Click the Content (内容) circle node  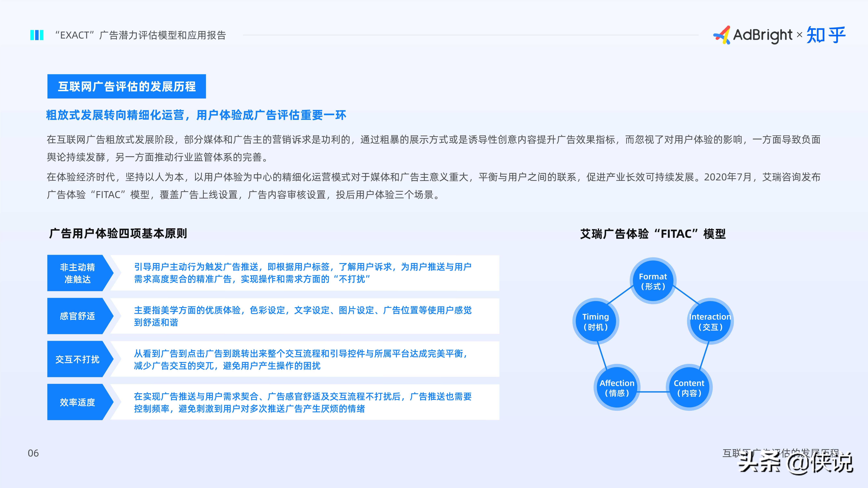point(689,388)
